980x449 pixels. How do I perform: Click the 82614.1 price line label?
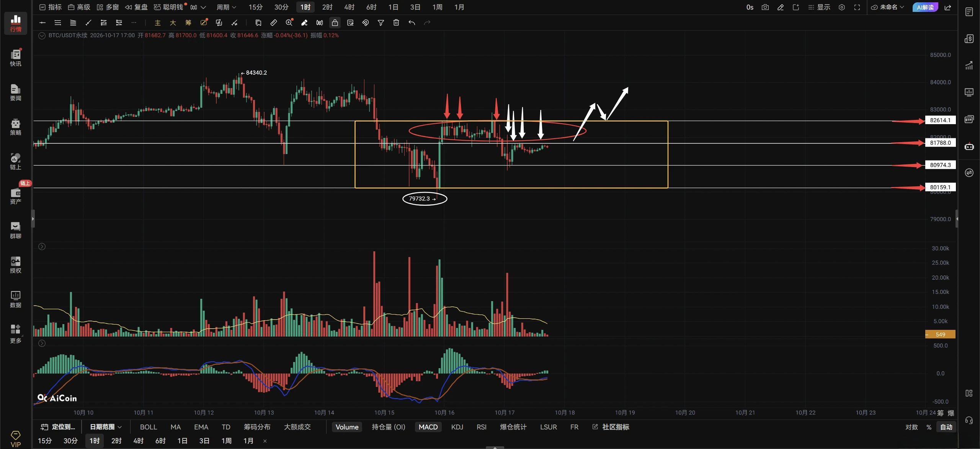pos(940,120)
